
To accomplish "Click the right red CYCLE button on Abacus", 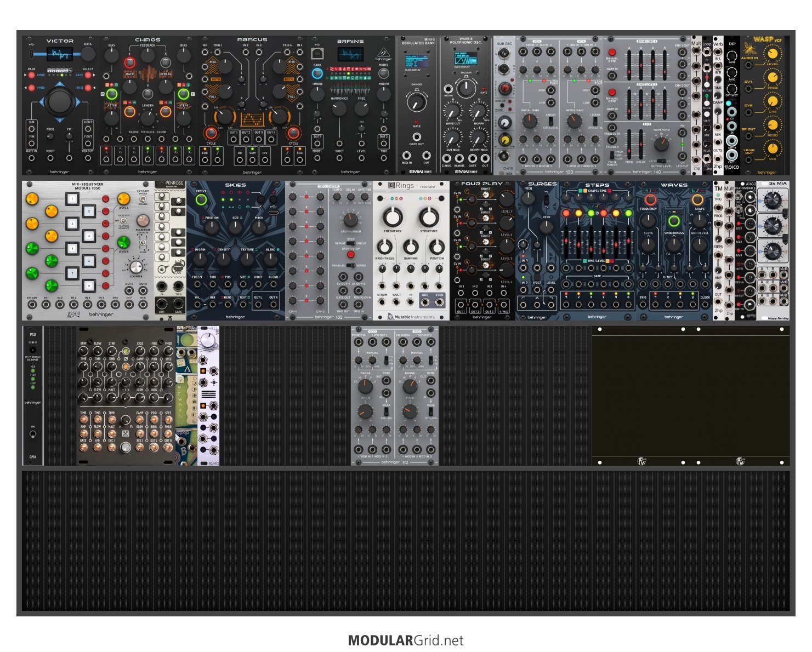I will click(x=293, y=133).
